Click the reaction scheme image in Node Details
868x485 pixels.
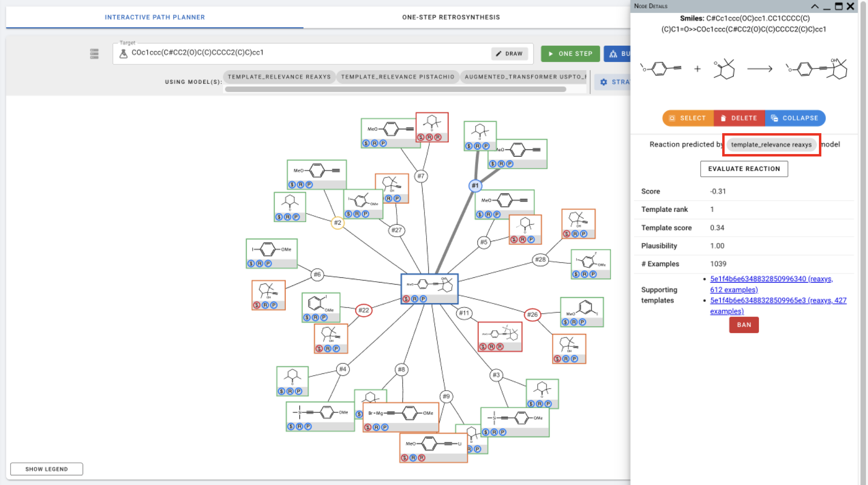[x=744, y=69]
